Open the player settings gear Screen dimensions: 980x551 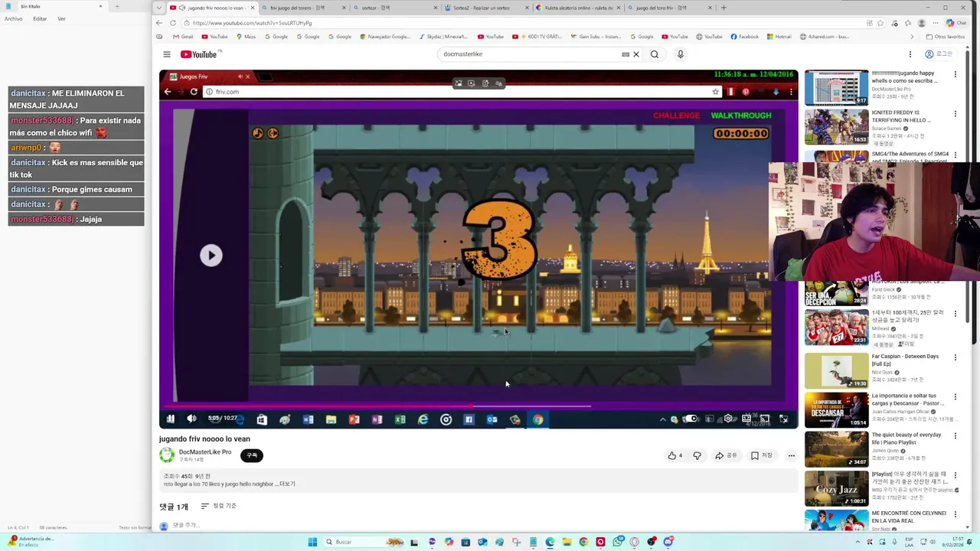click(728, 419)
